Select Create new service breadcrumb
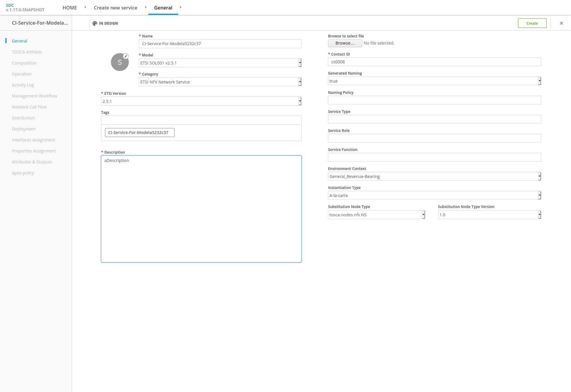 (x=115, y=8)
